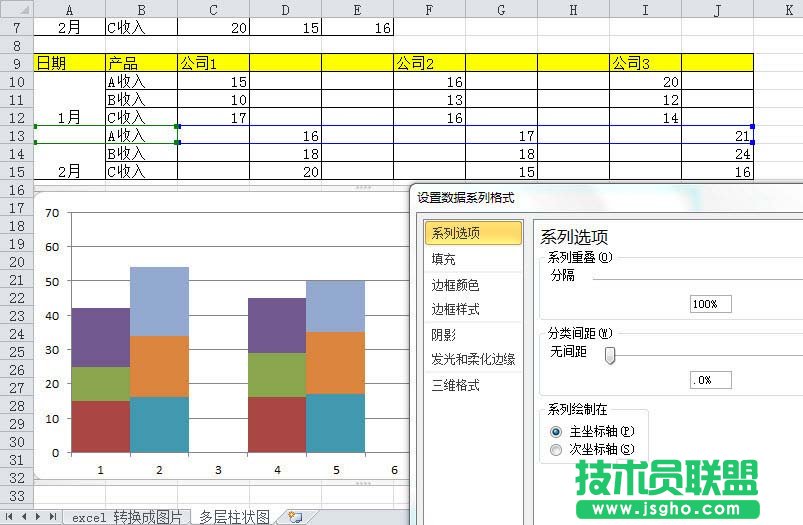Go to first sheet navigation arrow
The height and width of the screenshot is (525, 803).
pyautogui.click(x=9, y=517)
